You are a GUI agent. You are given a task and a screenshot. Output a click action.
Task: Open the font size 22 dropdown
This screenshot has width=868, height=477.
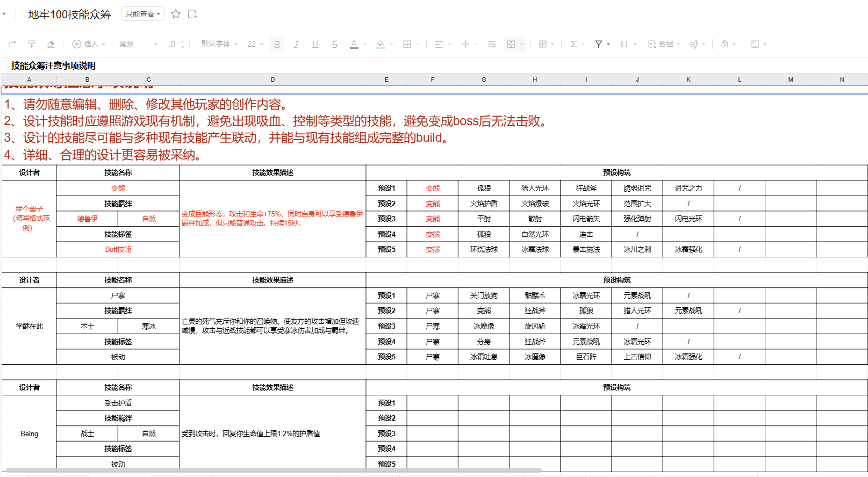tap(255, 44)
